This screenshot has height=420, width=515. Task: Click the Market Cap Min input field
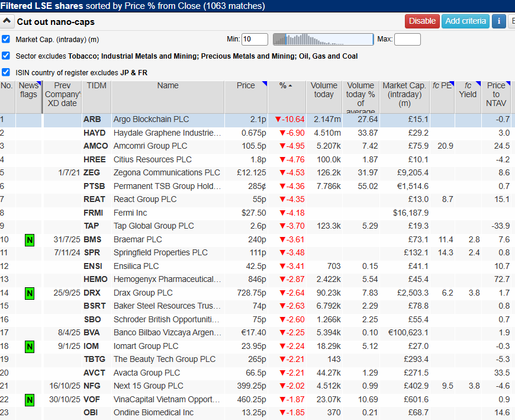tap(255, 40)
